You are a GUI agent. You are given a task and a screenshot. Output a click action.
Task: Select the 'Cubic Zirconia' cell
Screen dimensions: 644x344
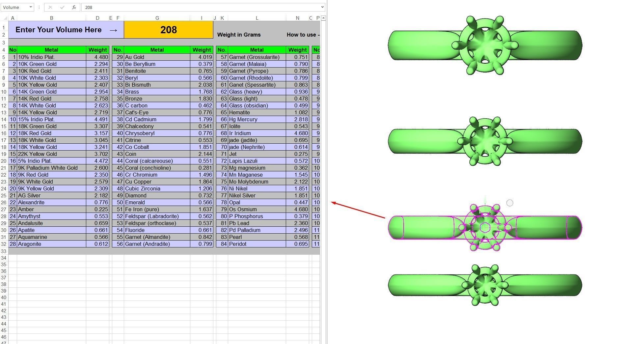pyautogui.click(x=157, y=188)
